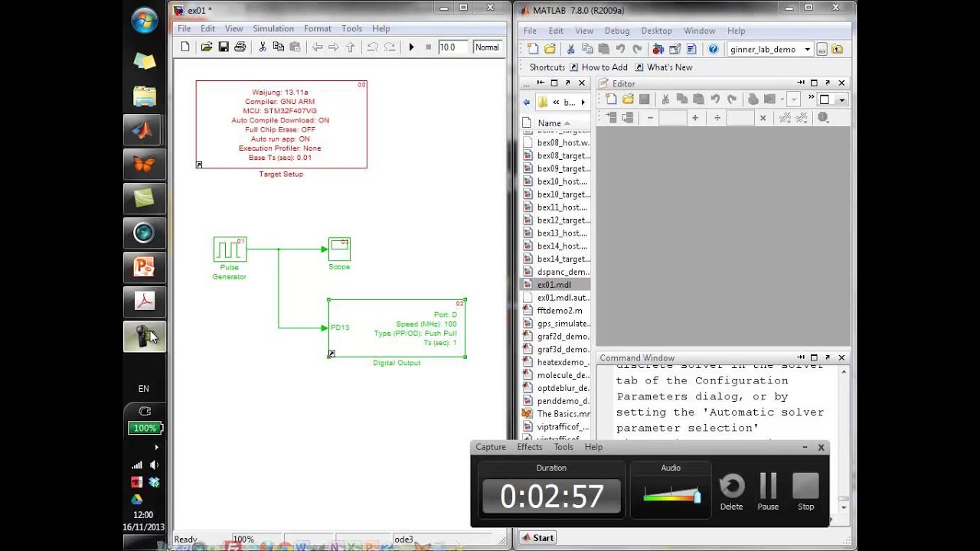Image resolution: width=980 pixels, height=551 pixels.
Task: Cut selection with Simulink scissors icon
Action: 263,47
